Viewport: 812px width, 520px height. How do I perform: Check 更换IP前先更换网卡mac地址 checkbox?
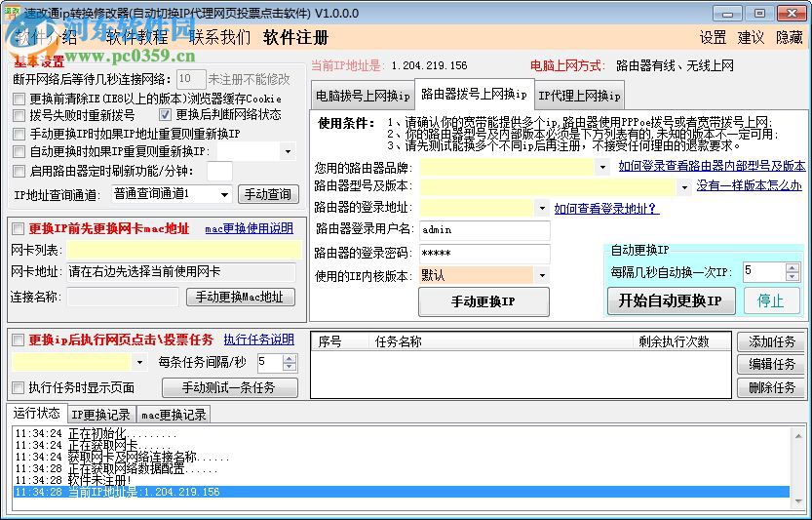19,228
